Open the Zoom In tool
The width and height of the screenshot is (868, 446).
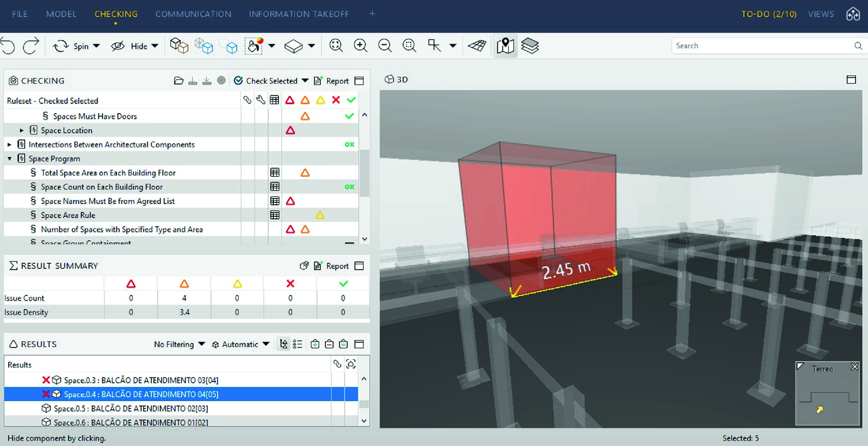361,45
